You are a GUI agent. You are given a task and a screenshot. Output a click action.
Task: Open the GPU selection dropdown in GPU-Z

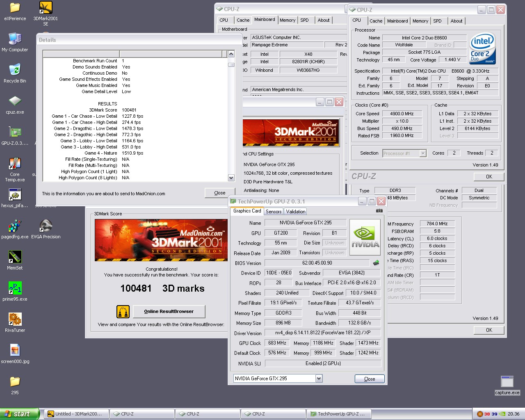[319, 379]
